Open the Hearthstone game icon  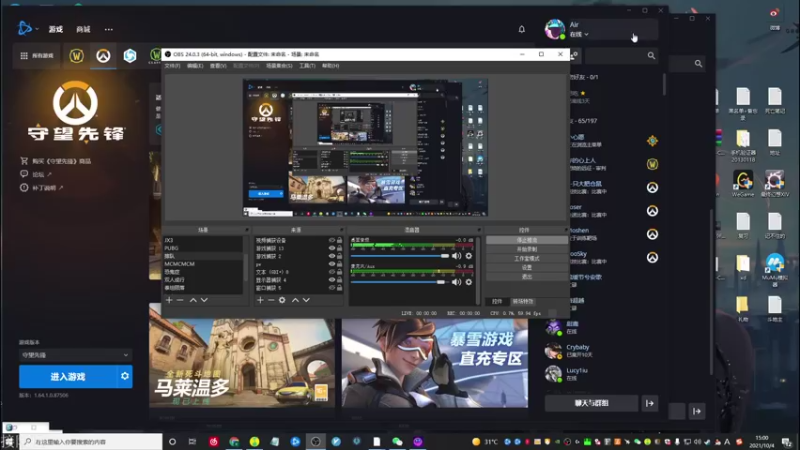(129, 56)
